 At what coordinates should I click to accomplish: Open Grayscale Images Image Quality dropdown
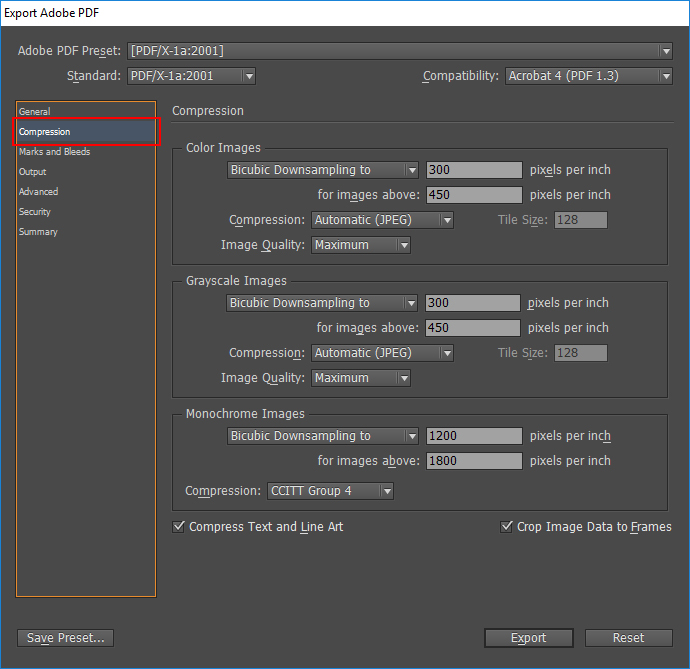361,378
